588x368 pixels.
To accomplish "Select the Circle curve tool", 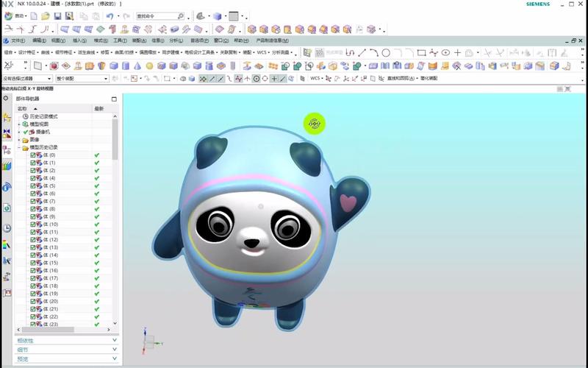I will [386, 52].
